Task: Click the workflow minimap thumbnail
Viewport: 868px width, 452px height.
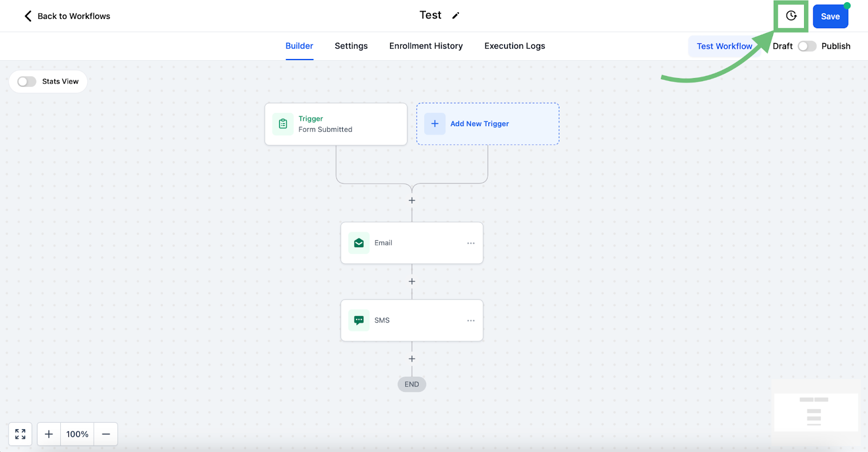Action: 816,411
